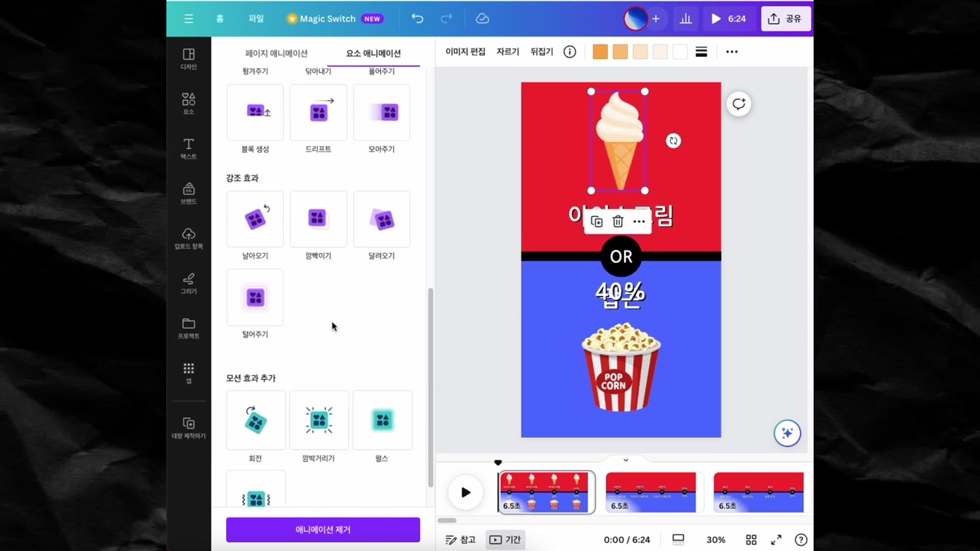
Task: Add a comment with the bubble icon
Action: tap(739, 104)
